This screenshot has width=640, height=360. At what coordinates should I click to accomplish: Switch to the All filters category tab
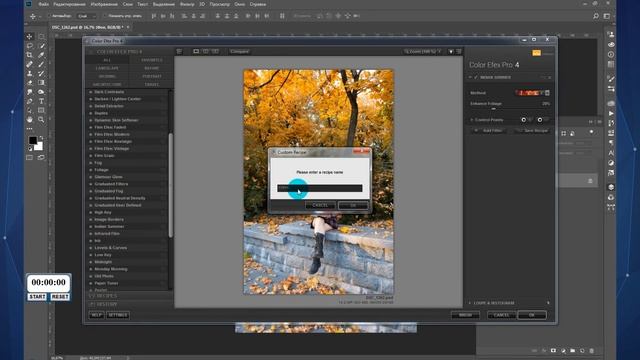click(x=107, y=60)
